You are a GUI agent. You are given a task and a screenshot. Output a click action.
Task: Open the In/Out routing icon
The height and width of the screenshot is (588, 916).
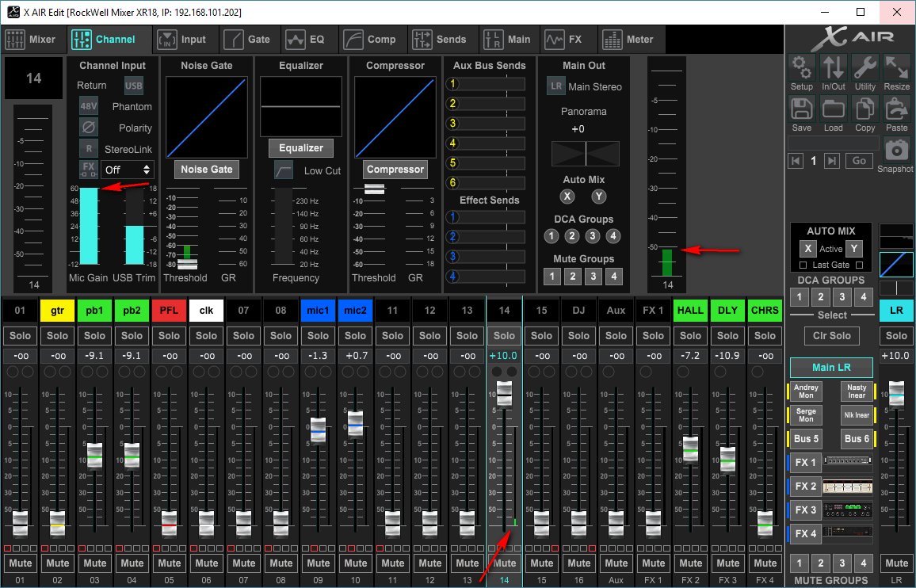point(833,68)
